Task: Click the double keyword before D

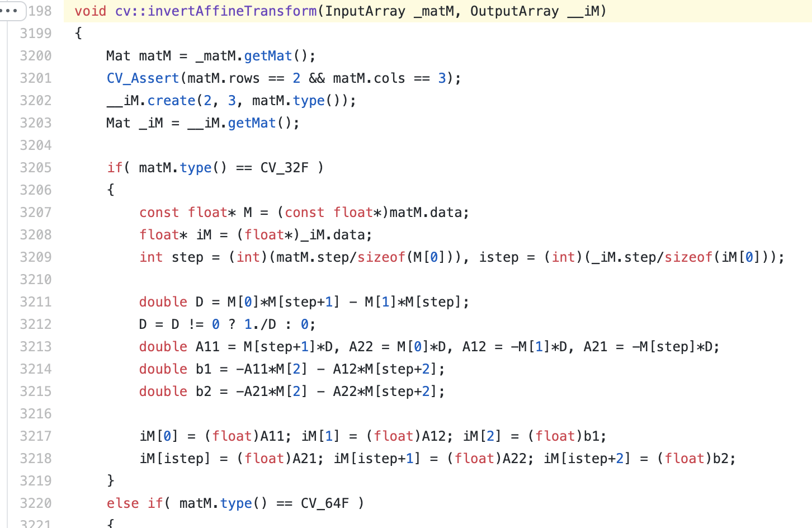Action: pos(163,301)
